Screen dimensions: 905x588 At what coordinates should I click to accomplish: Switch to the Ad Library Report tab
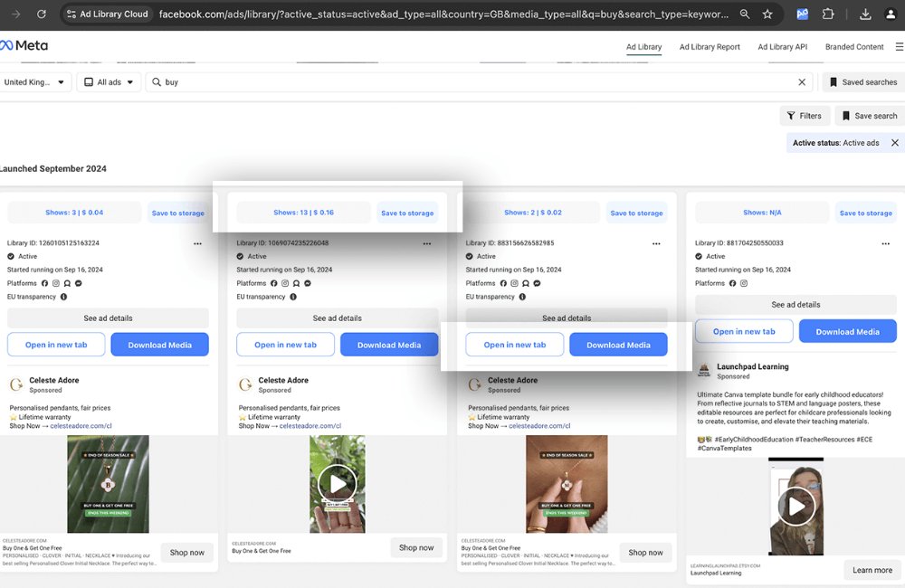point(710,47)
